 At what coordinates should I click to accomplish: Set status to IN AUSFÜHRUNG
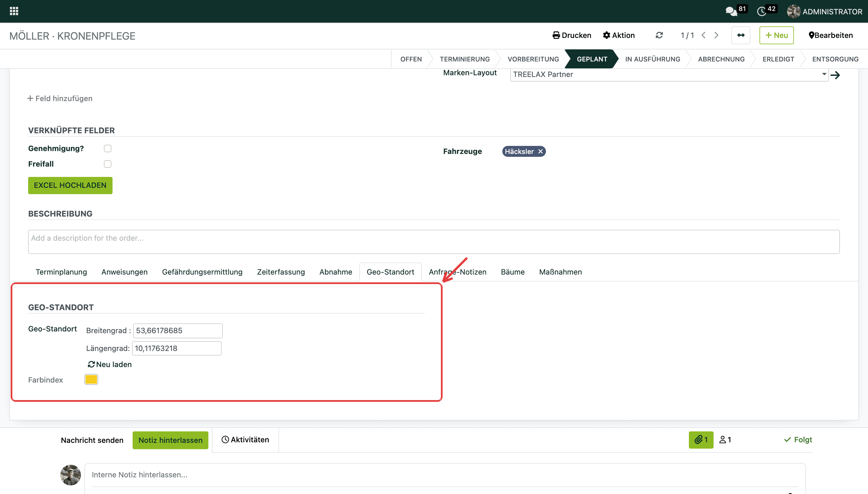(652, 59)
